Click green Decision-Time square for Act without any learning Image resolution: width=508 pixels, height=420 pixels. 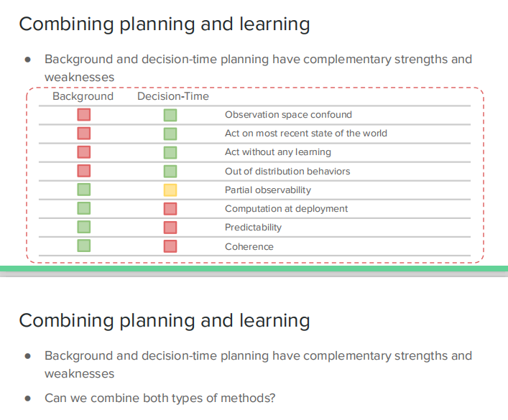170,152
